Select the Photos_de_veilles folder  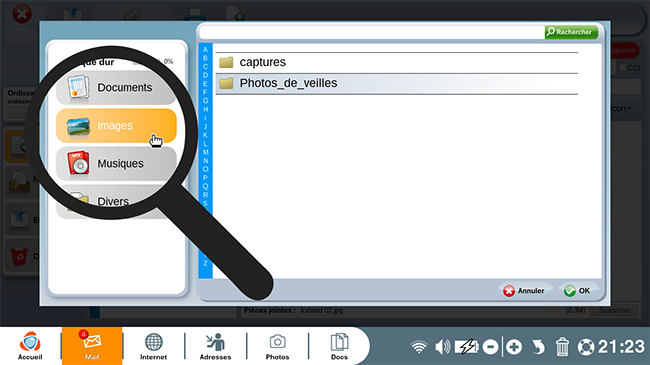[x=397, y=84]
